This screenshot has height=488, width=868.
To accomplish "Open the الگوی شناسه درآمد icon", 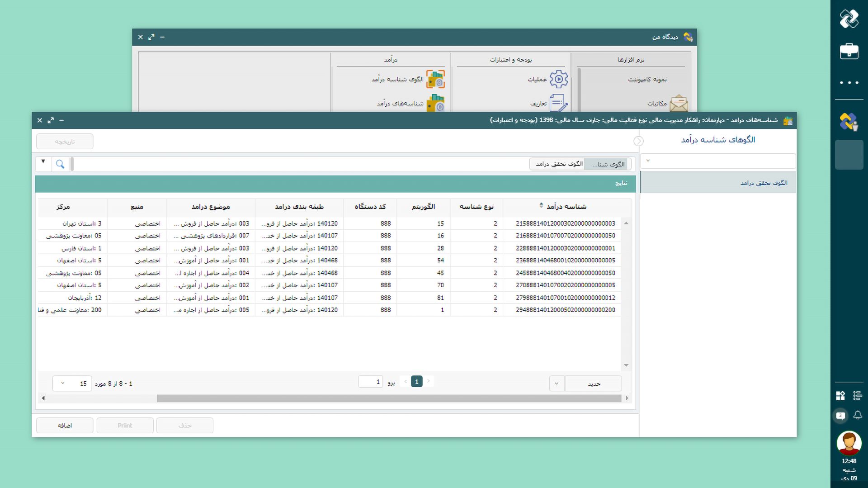I will 435,80.
